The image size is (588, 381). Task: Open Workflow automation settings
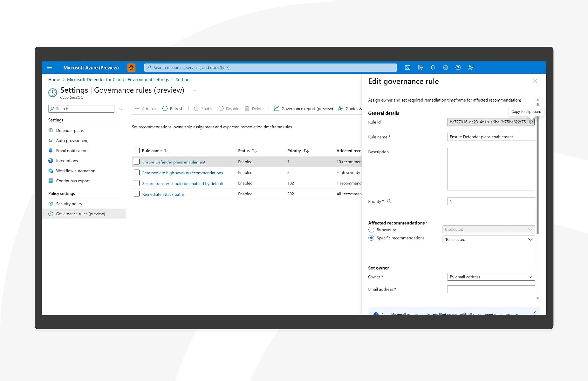point(76,171)
